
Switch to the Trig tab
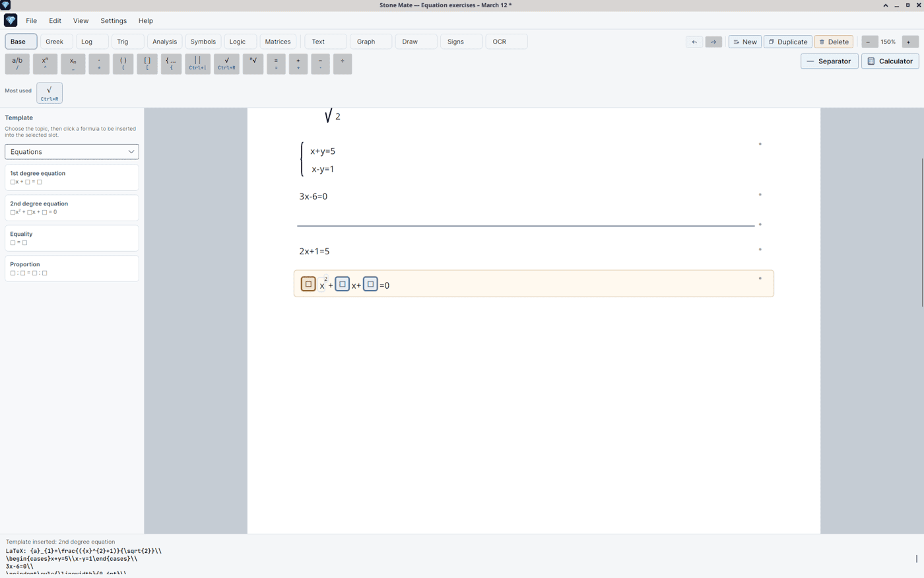pos(127,42)
